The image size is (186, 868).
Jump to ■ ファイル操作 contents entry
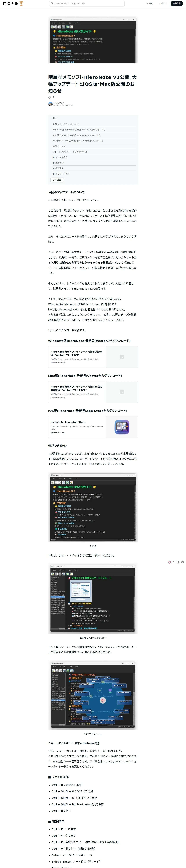(60, 157)
